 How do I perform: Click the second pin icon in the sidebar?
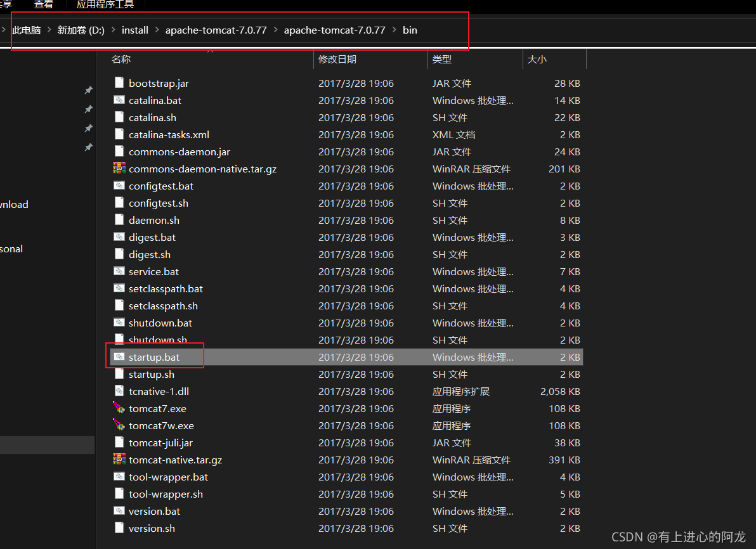coord(89,110)
